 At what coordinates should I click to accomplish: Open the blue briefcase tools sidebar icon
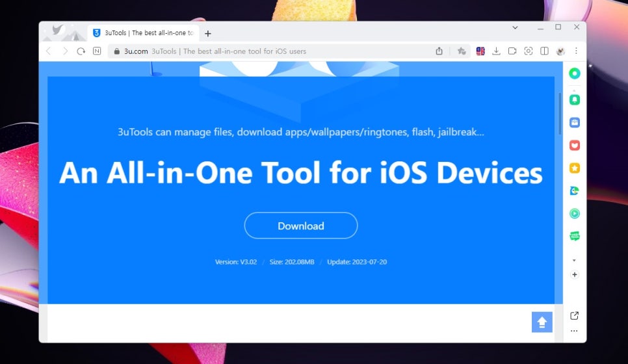(575, 122)
